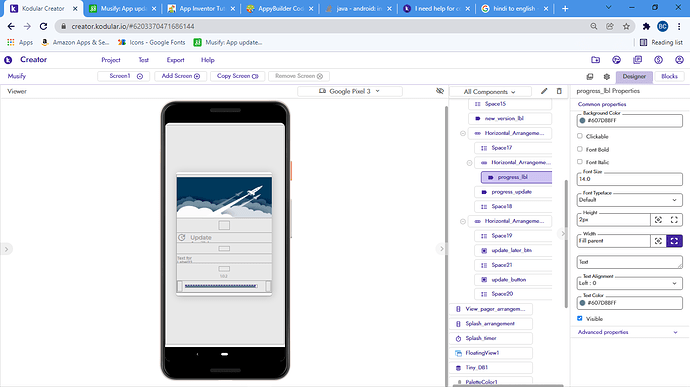
Task: Set Height to fill parent icon
Action: (x=674, y=220)
